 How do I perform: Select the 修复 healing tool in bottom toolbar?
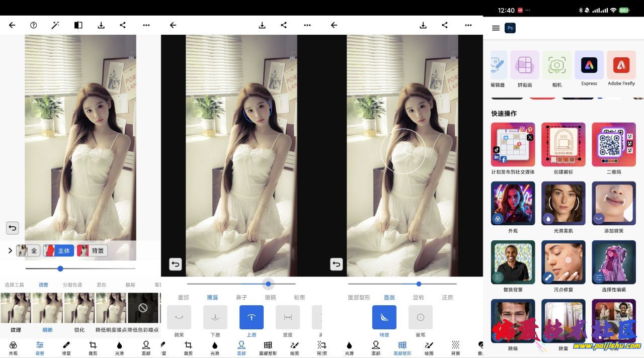66,347
